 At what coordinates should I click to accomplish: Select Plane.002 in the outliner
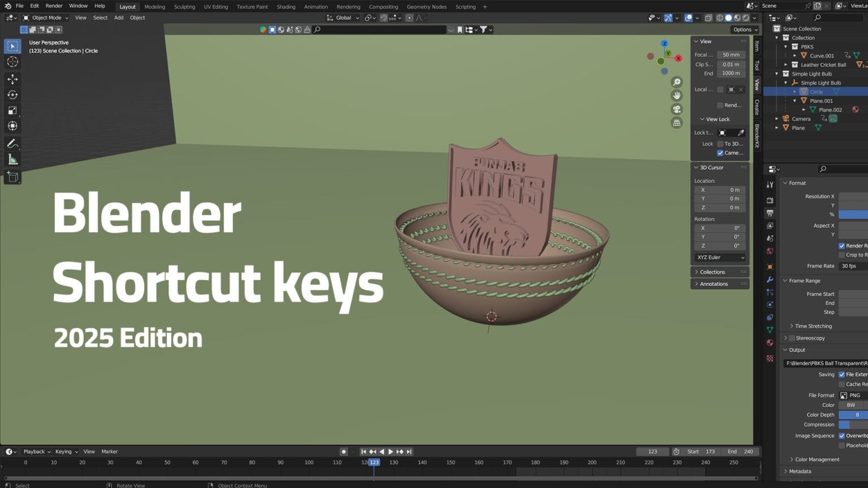(x=831, y=110)
